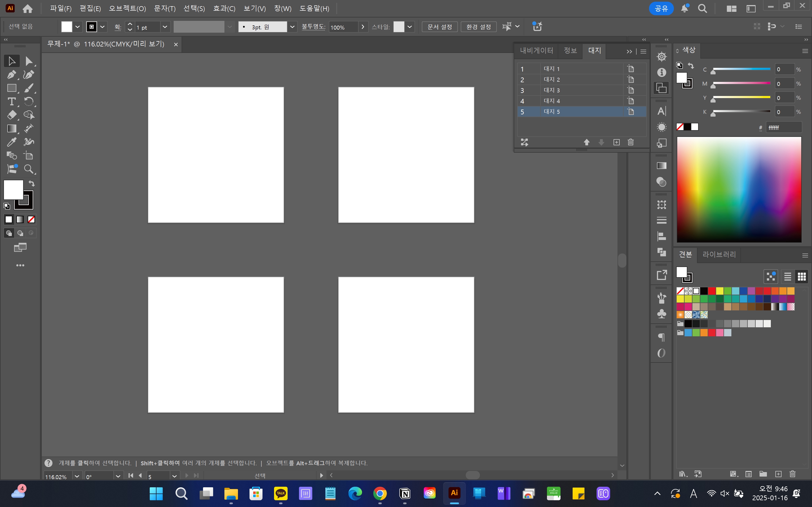Select the Eyedropper tool
The image size is (812, 507).
pyautogui.click(x=11, y=142)
